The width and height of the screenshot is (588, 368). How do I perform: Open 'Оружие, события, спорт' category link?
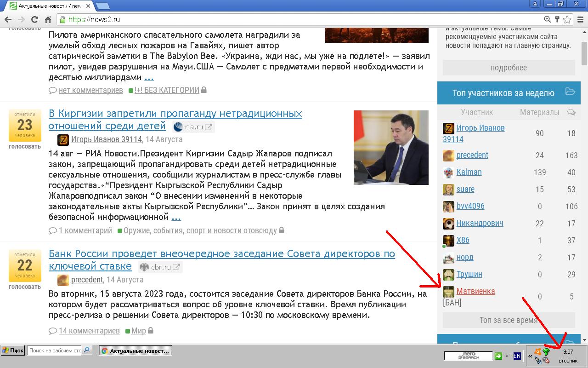click(200, 230)
